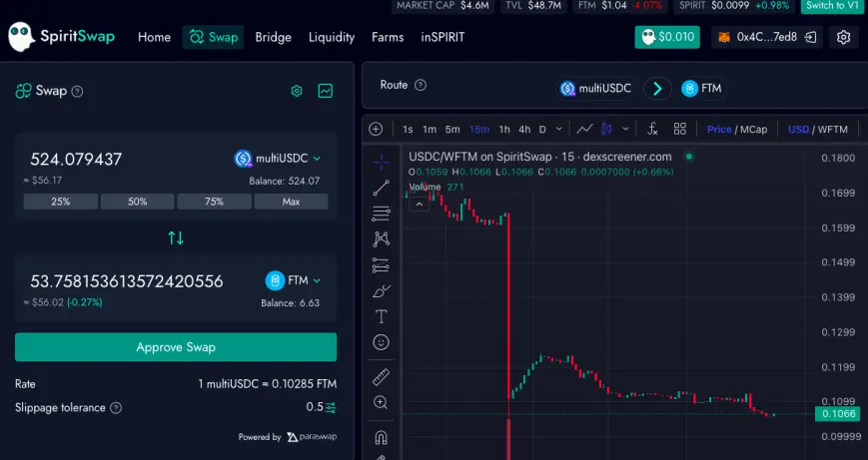Flip tokens with the swap arrows
The width and height of the screenshot is (868, 460).
[176, 238]
